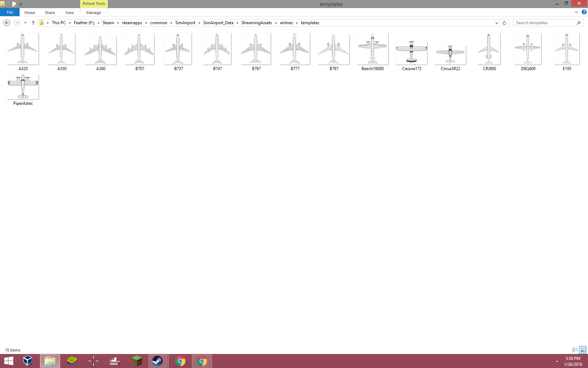Image resolution: width=588 pixels, height=368 pixels.
Task: Switch to large thumbnails view layout
Action: point(583,350)
